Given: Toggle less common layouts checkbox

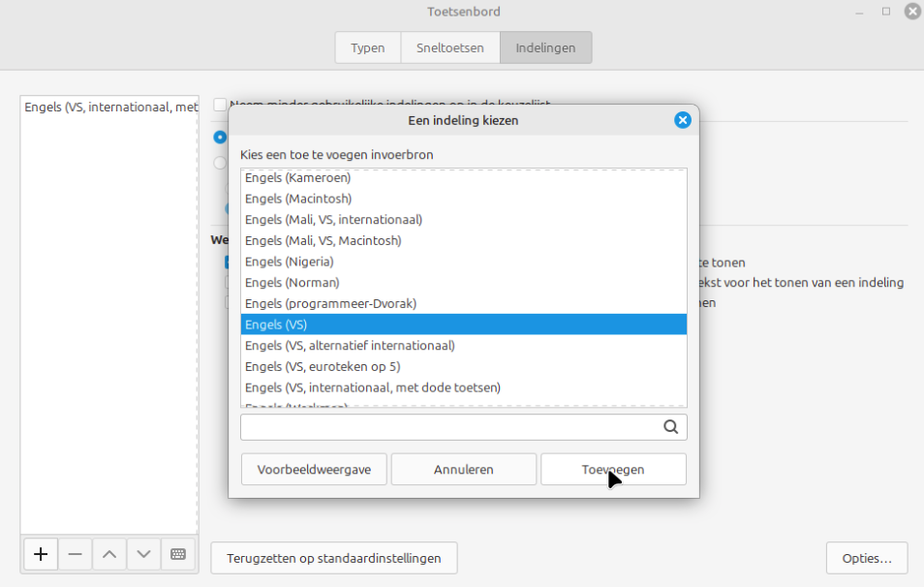Looking at the screenshot, I should (x=220, y=105).
